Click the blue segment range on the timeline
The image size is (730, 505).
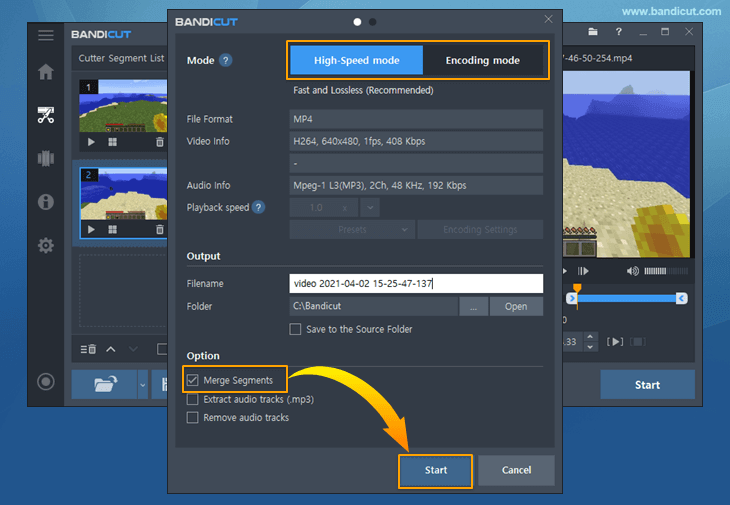click(627, 298)
